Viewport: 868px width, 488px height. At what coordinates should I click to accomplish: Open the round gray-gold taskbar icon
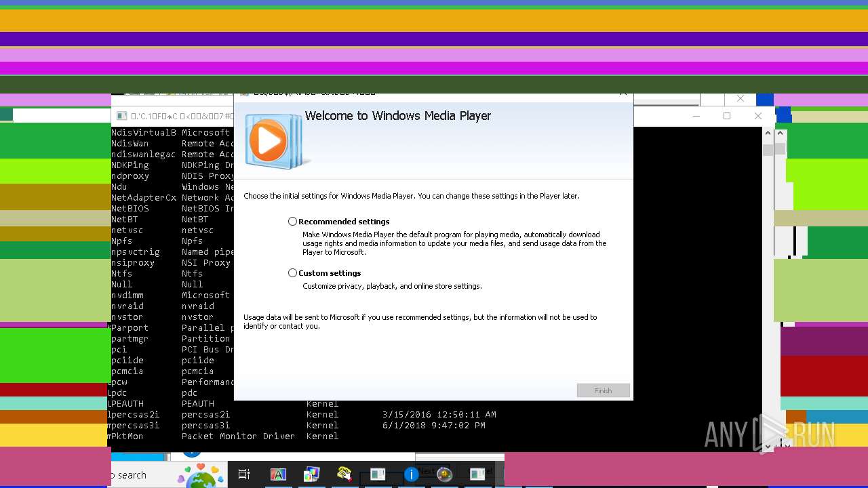click(x=444, y=474)
